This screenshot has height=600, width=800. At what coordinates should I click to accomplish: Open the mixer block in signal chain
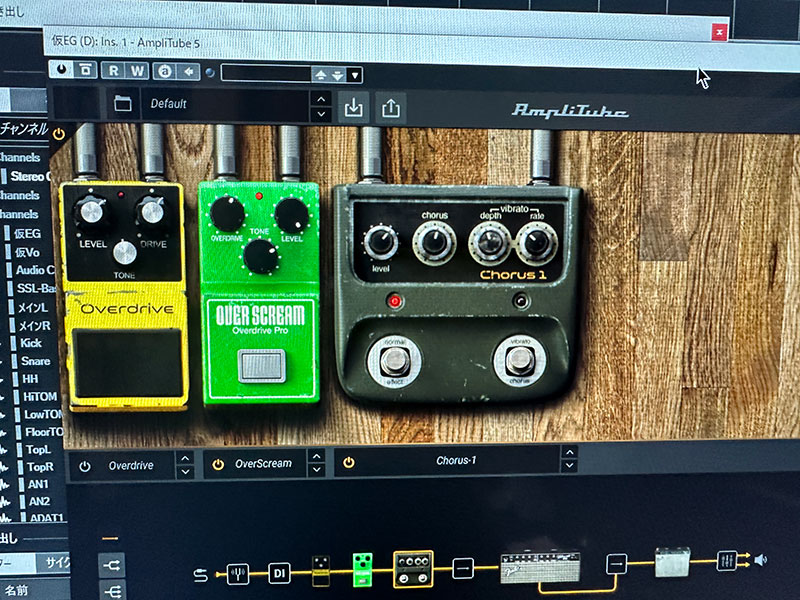(x=727, y=560)
